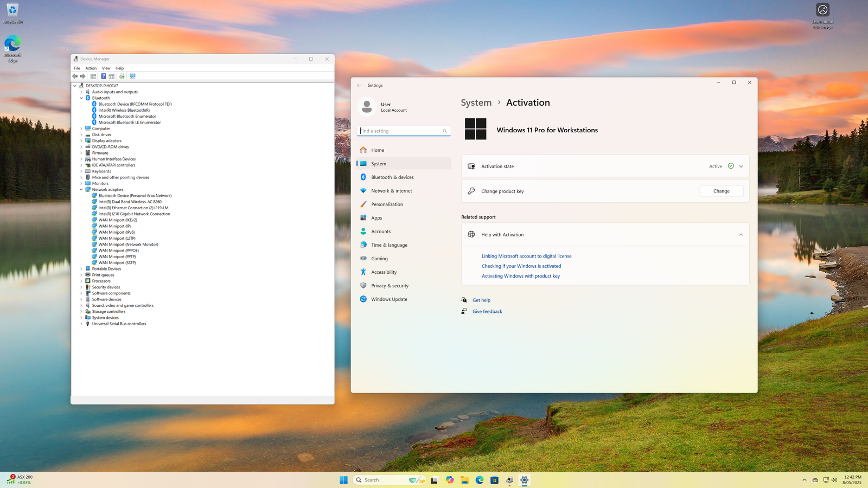Open File Explorer from taskbar
The height and width of the screenshot is (488, 868).
[x=464, y=480]
